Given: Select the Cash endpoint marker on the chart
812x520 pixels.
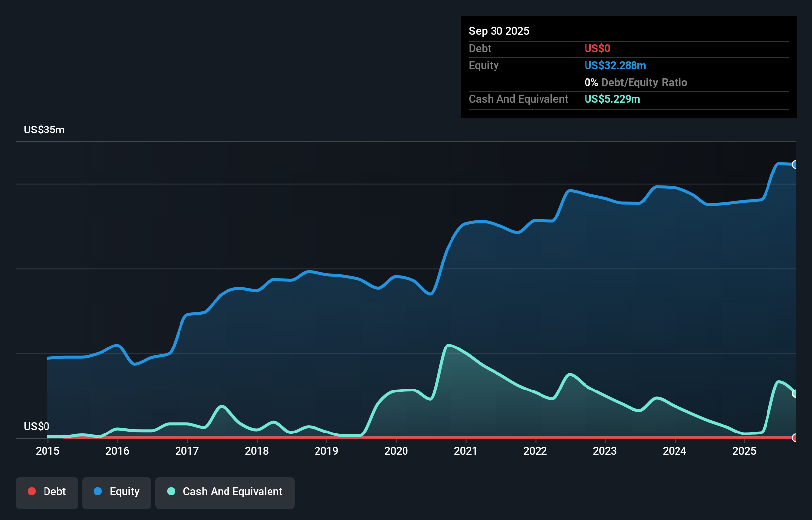Looking at the screenshot, I should point(795,393).
